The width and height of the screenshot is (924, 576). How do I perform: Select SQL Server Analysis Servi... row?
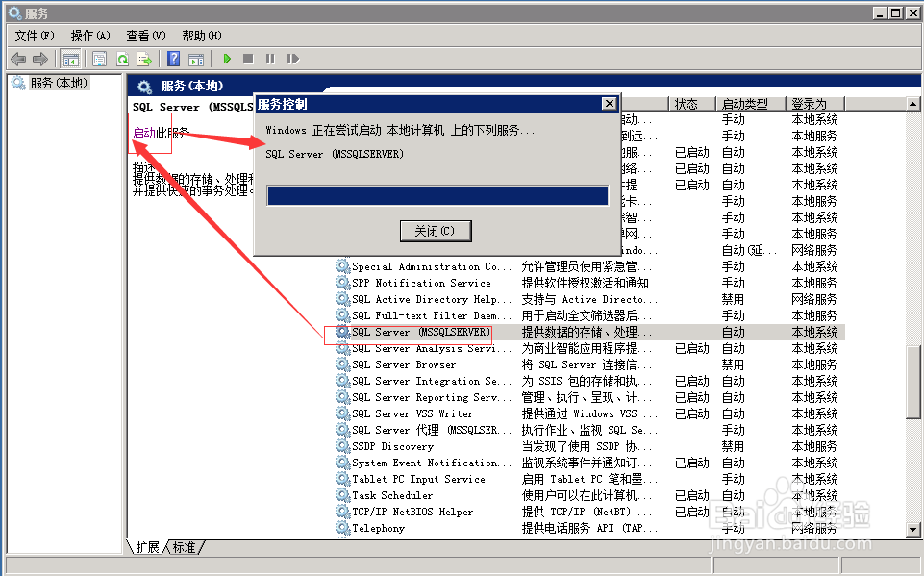tap(589, 348)
